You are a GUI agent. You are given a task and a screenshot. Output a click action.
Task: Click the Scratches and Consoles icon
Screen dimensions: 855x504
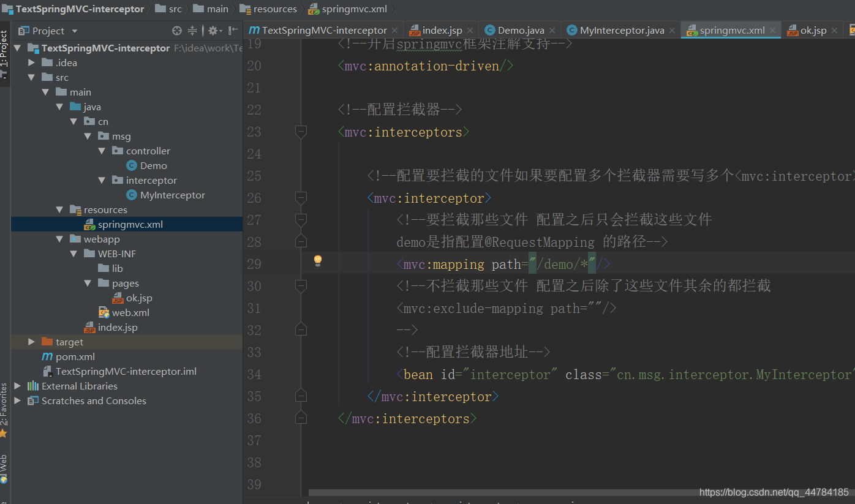point(33,401)
